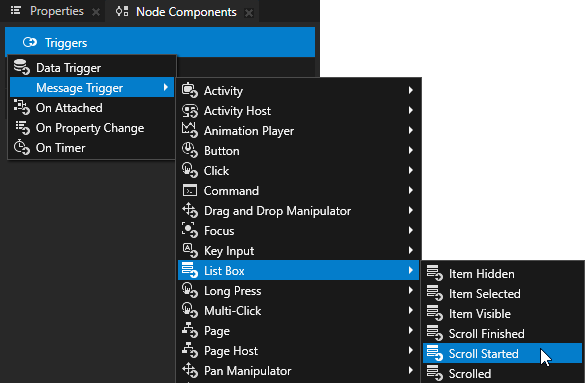Click the Data Trigger database icon
585x383 pixels.
tap(22, 67)
